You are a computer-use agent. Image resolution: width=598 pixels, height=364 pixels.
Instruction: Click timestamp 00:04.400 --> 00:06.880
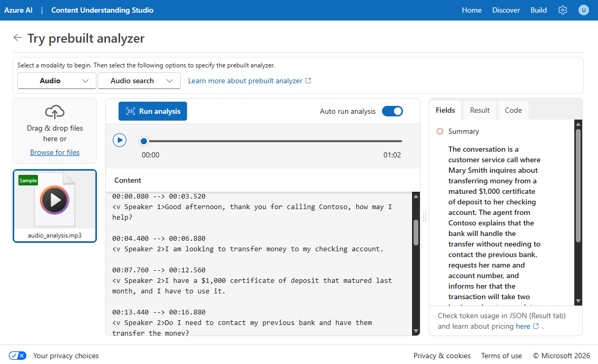(159, 238)
